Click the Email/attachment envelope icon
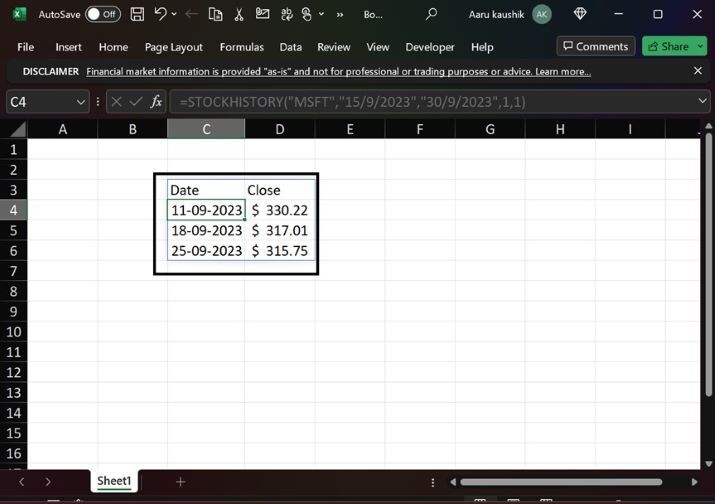Viewport: 715px width, 504px height. point(262,14)
